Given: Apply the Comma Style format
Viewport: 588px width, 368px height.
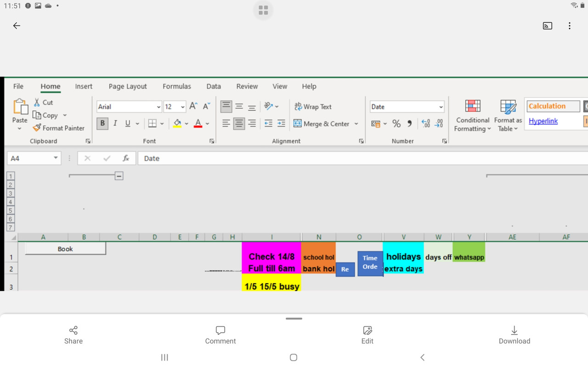Looking at the screenshot, I should click(x=409, y=123).
